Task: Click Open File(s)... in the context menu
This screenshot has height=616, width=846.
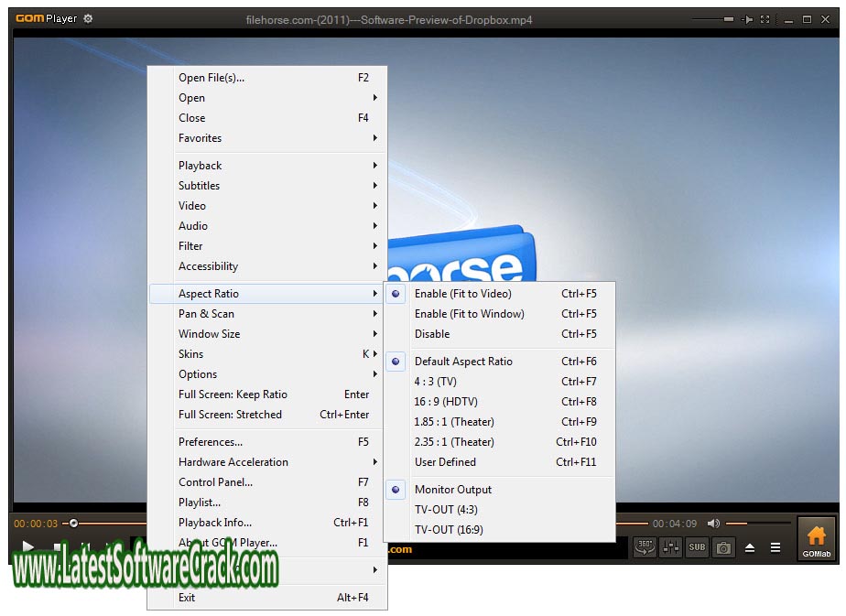Action: coord(211,78)
